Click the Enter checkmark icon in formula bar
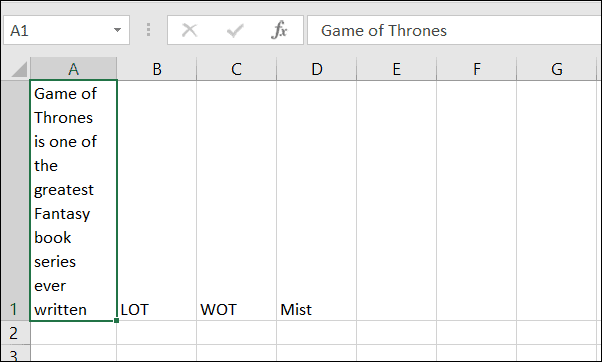 (x=235, y=30)
